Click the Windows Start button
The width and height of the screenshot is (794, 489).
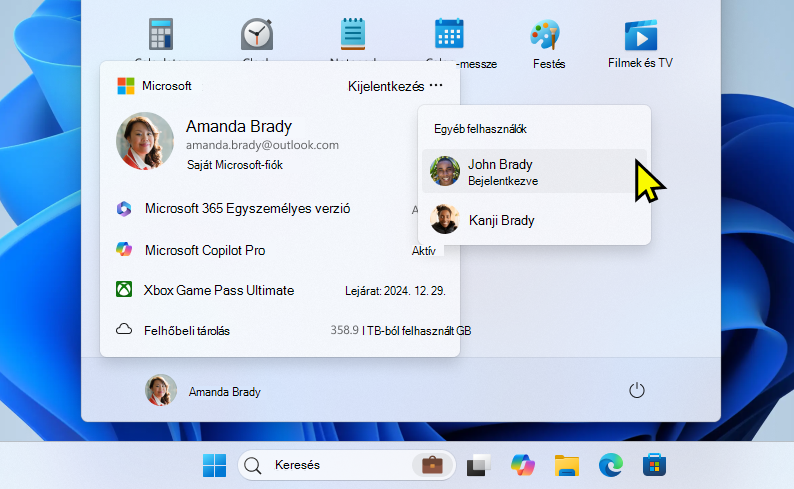tap(214, 465)
